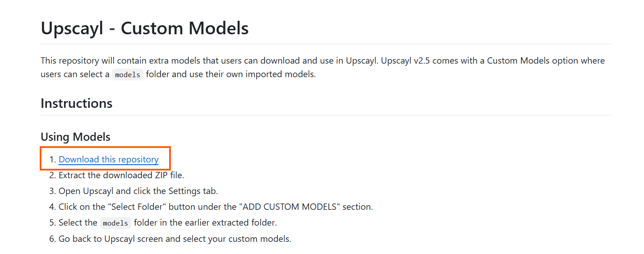644x254 pixels.
Task: Select the models code tag in step 5
Action: [115, 223]
